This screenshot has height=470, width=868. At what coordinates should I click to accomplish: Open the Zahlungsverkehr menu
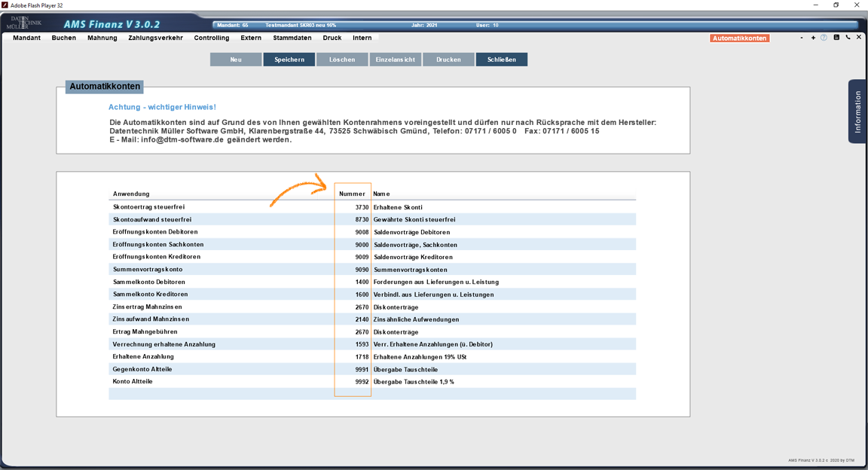[155, 38]
